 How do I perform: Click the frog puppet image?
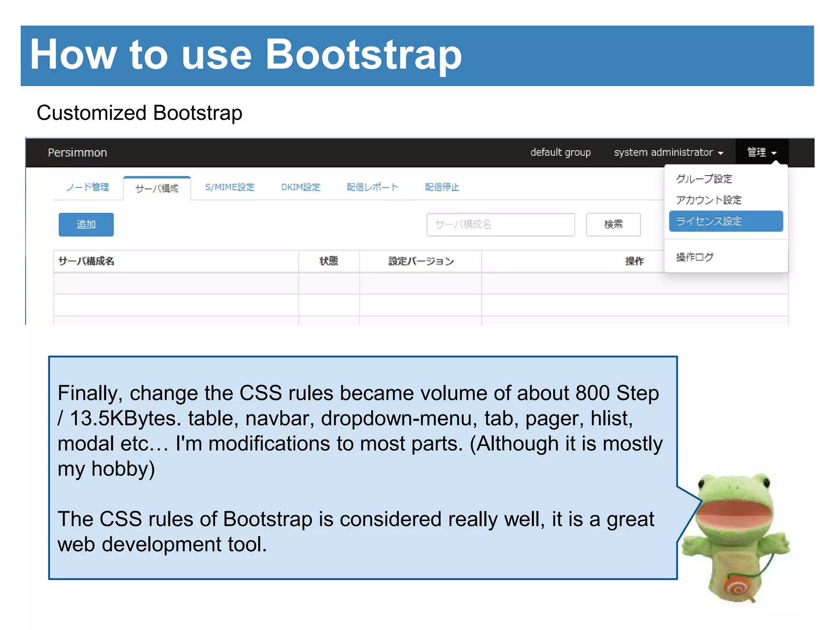(735, 539)
